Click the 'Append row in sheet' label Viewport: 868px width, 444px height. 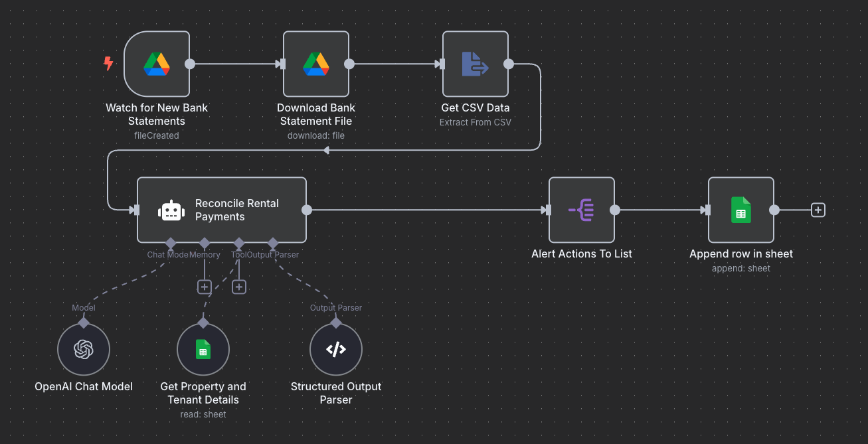tap(741, 254)
